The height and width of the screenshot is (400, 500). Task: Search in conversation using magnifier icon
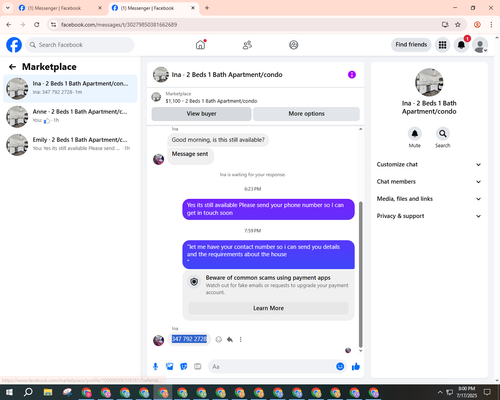[443, 134]
